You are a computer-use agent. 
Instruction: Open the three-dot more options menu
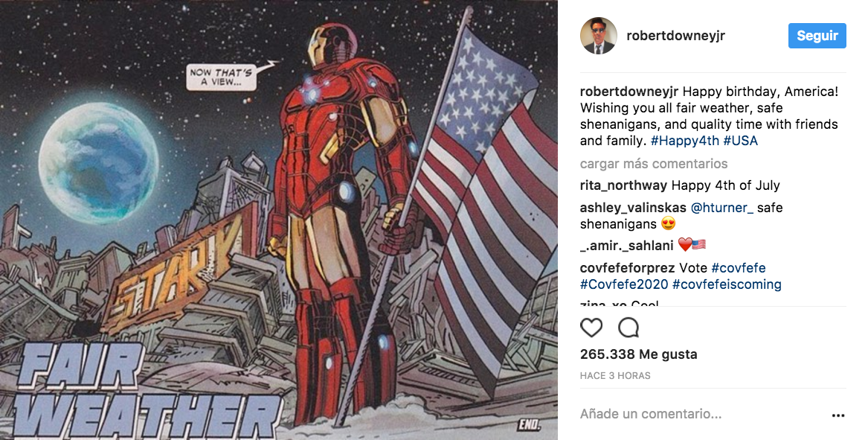838,415
